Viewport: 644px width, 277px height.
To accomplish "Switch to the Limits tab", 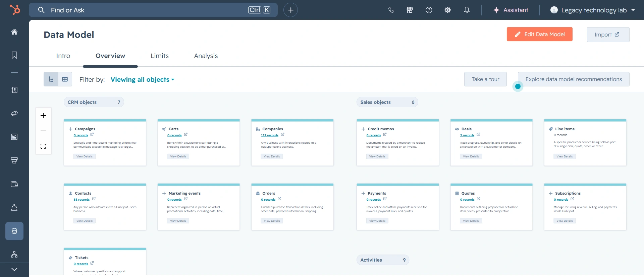I will tap(160, 56).
